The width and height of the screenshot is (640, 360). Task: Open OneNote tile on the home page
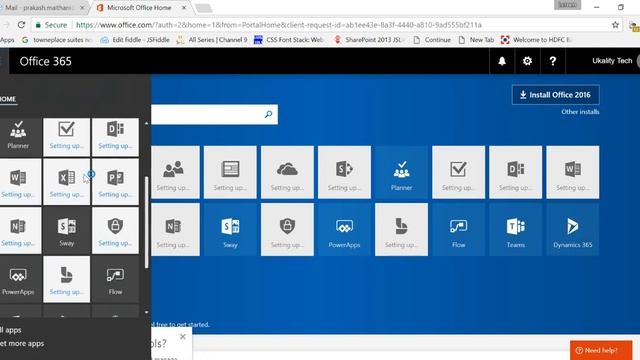pyautogui.click(x=176, y=229)
